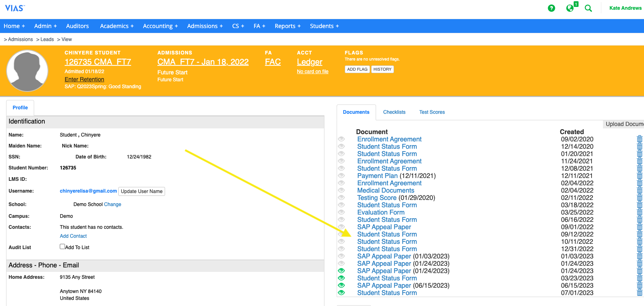Open the Test Scores tab
The height and width of the screenshot is (306, 644).
click(x=432, y=112)
